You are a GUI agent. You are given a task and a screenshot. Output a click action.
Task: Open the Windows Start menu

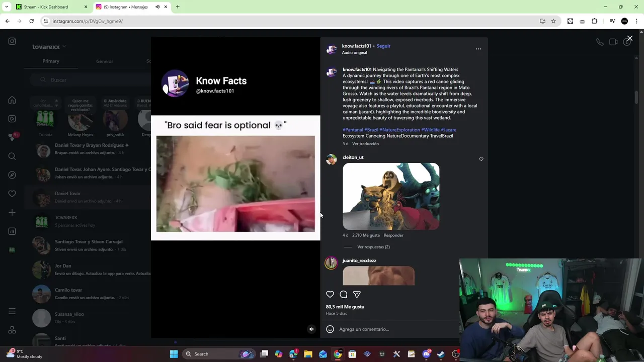click(174, 354)
